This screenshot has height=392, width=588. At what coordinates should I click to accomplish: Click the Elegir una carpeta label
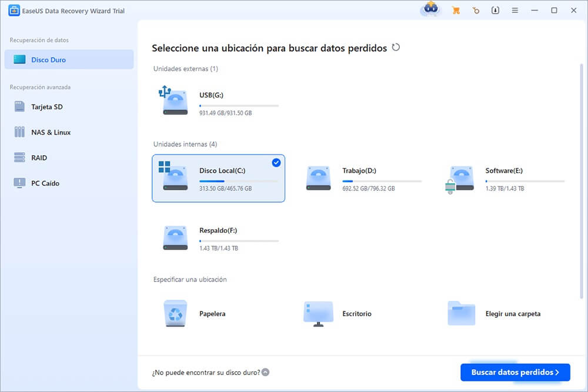513,314
